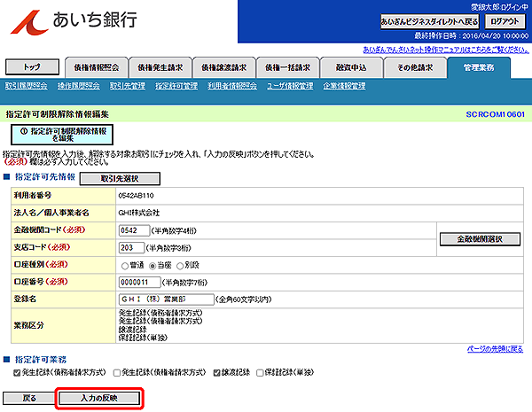This screenshot has width=532, height=412.
Task: Toggle the 保証記録(単独) checkbox
Action: 260,373
